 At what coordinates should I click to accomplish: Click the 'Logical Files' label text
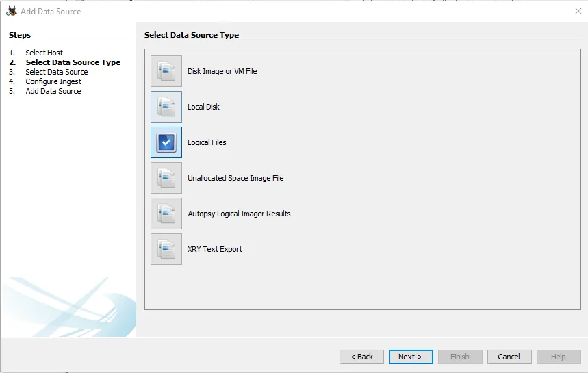207,142
